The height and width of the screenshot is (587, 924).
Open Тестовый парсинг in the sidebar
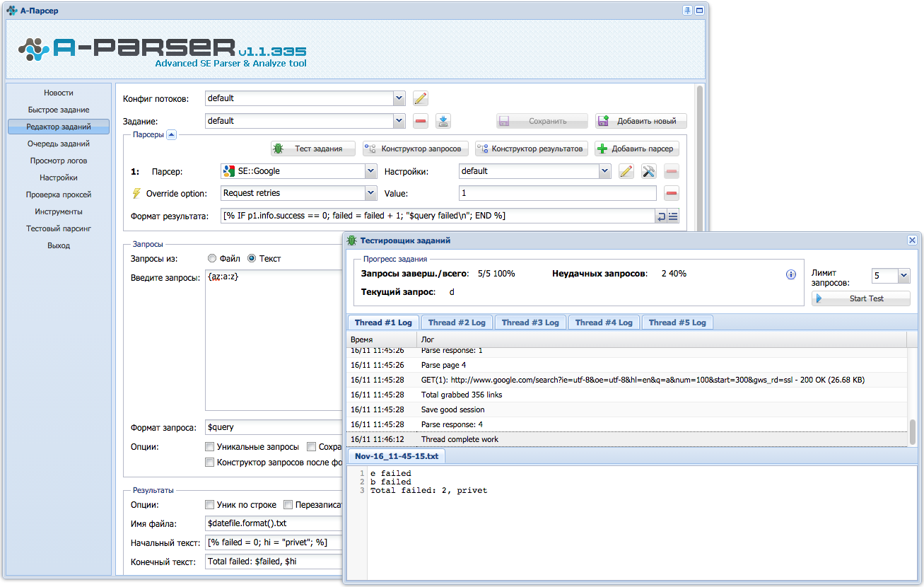point(59,228)
